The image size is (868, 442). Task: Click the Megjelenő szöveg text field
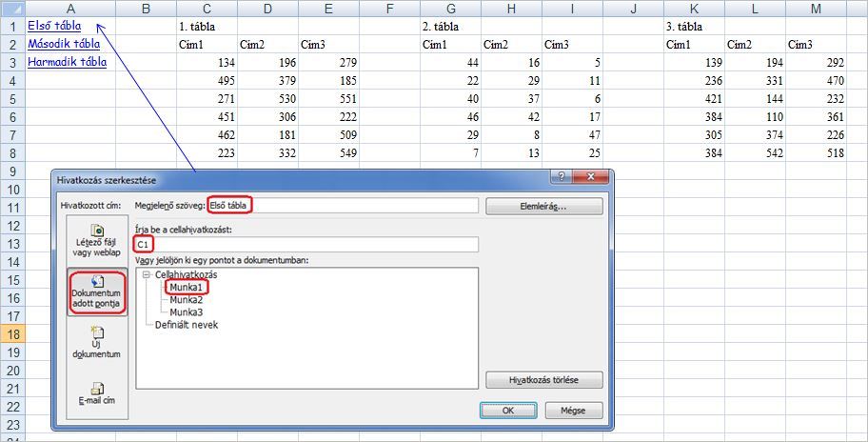pos(343,206)
